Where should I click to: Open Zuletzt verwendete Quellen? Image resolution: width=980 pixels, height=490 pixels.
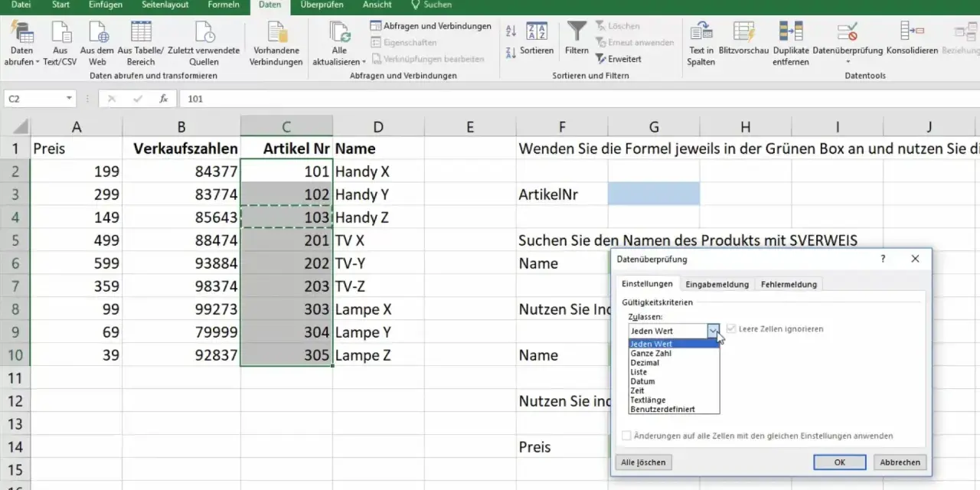point(204,44)
